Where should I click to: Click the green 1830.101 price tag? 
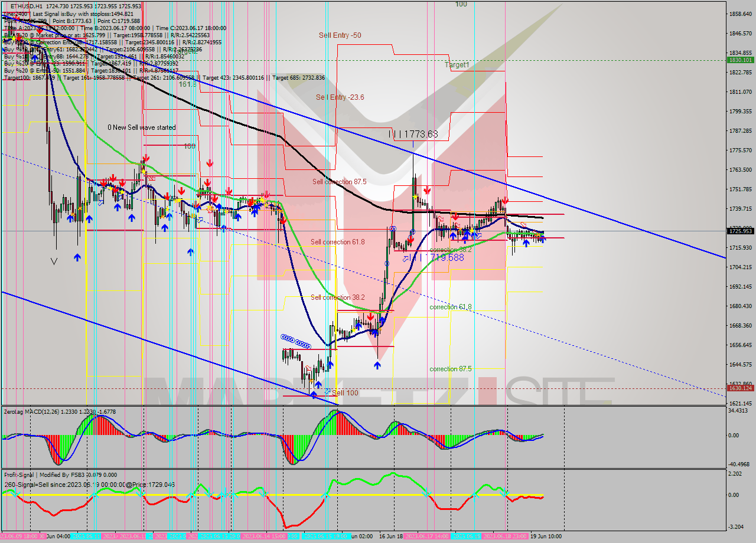pyautogui.click(x=739, y=60)
